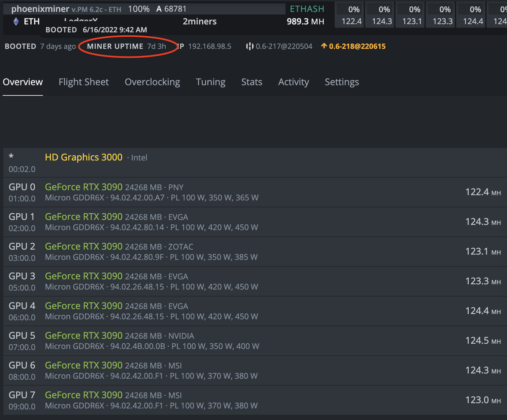Screen dimensions: 507x420
Task: Click GPU 5 hashrate 124.5 MH
Action: tap(483, 340)
